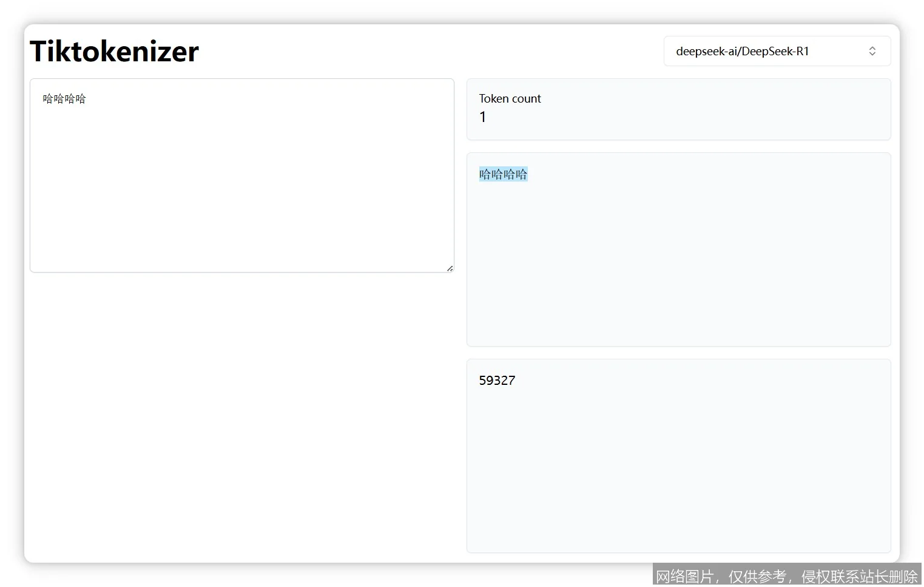Click the token count value 1
Screen dimensions: 924x587
(x=483, y=117)
